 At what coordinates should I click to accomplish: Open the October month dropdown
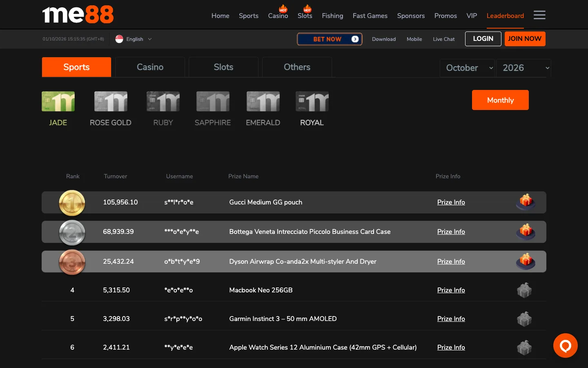(x=468, y=68)
